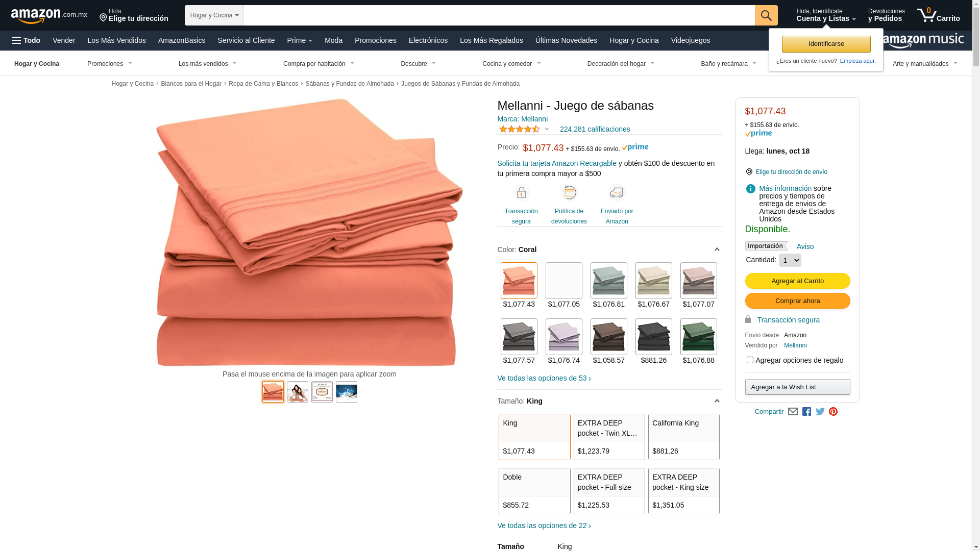Open the Hogar y Cocina search category dropdown

point(214,15)
